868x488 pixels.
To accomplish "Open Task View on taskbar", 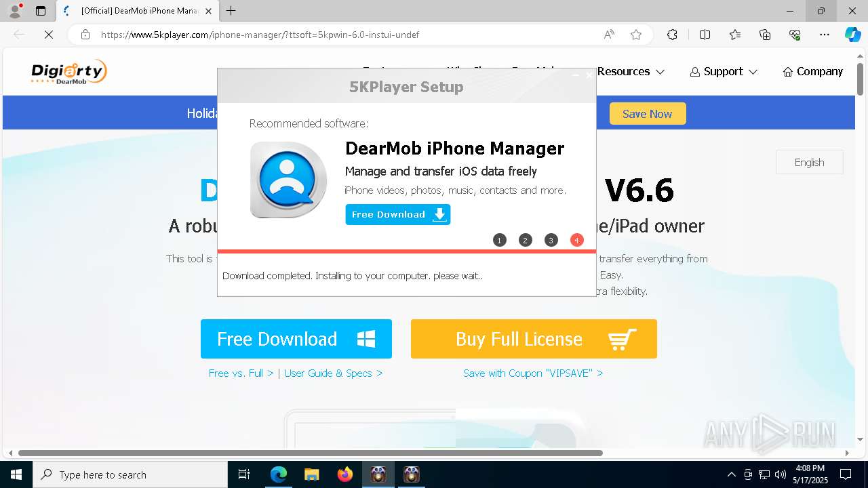I will pyautogui.click(x=244, y=474).
